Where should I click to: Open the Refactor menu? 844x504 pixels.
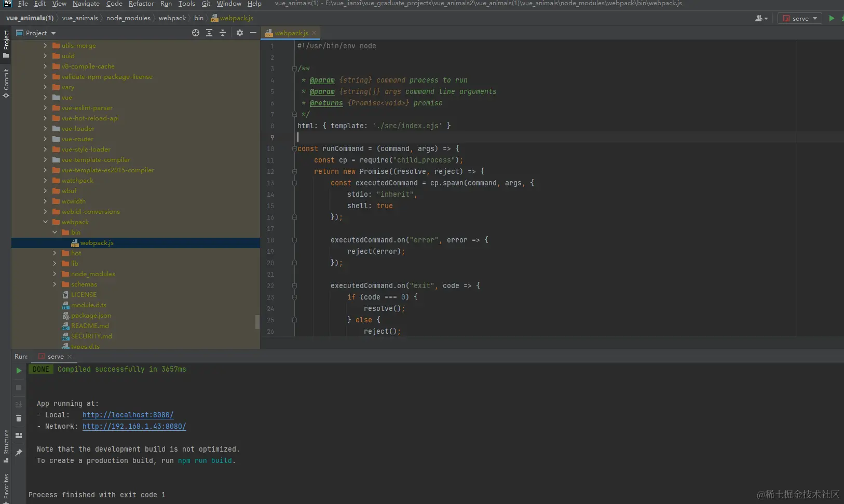(x=141, y=4)
